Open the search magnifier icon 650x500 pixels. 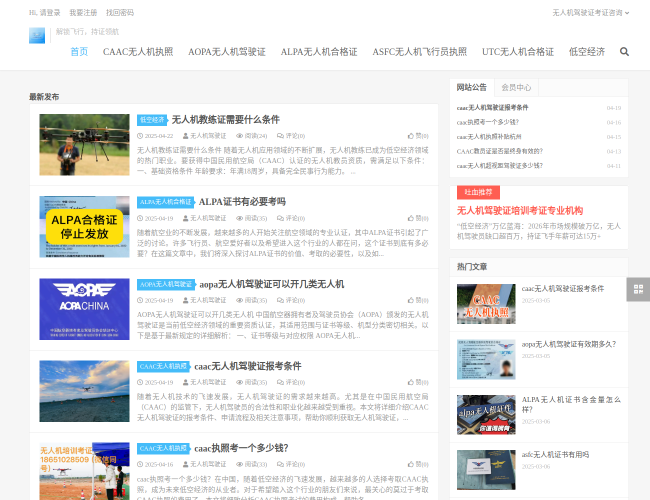[624, 52]
